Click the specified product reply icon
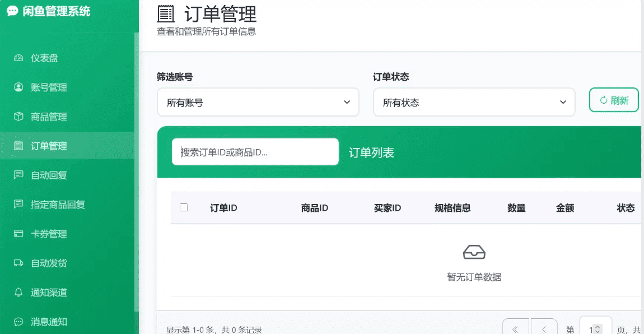Image resolution: width=644 pixels, height=334 pixels. (x=18, y=204)
